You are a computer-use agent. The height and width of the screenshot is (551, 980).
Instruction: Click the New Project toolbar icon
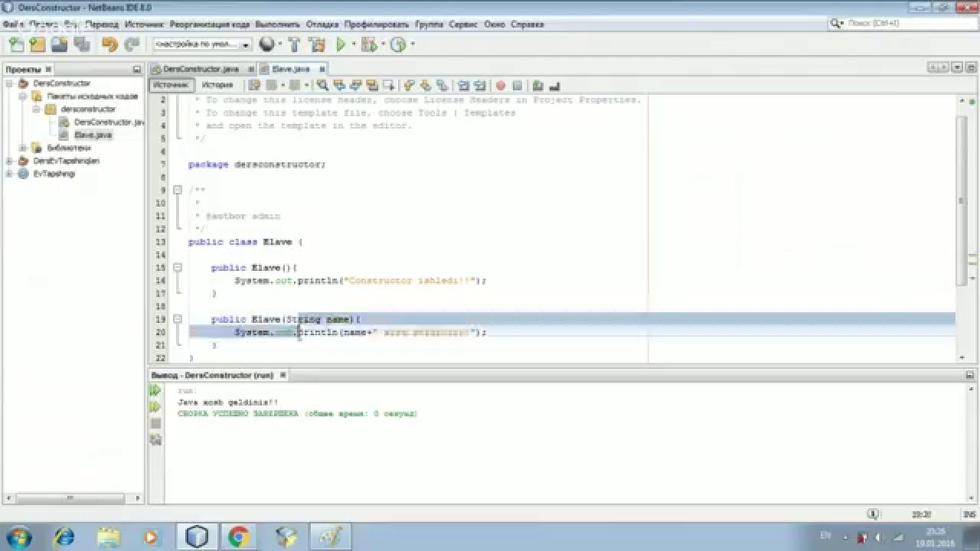[x=37, y=45]
